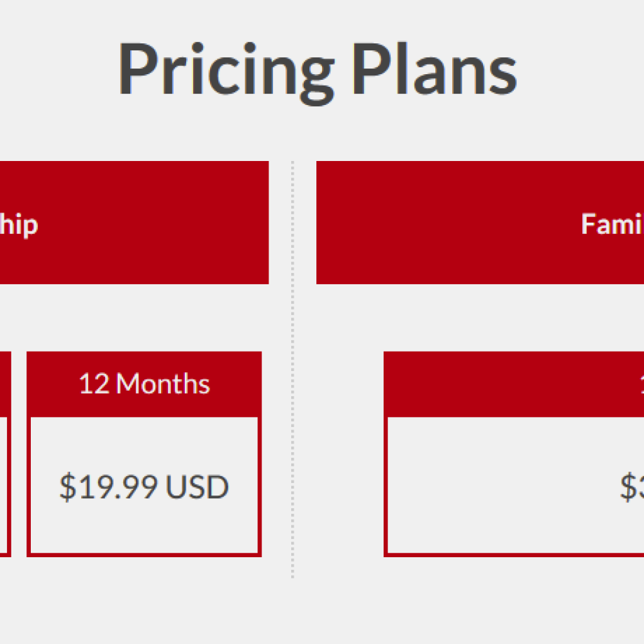The image size is (644, 644).
Task: Click the number '1' in Family plan header
Action: click(641, 384)
